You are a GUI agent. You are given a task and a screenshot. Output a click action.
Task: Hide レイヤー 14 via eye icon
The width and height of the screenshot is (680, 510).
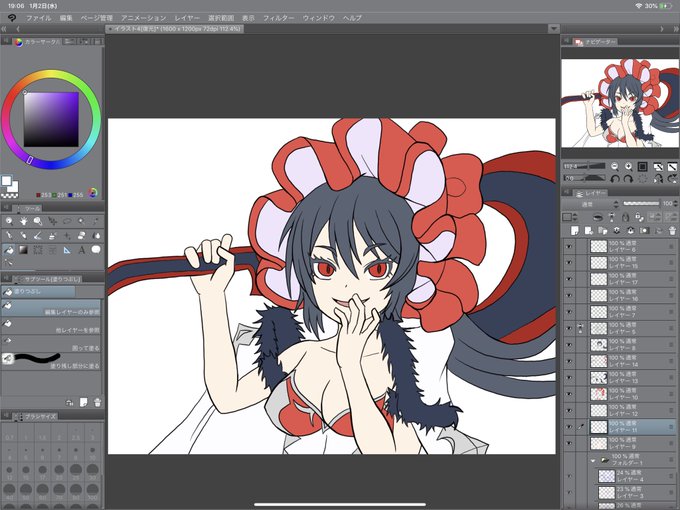(x=569, y=361)
